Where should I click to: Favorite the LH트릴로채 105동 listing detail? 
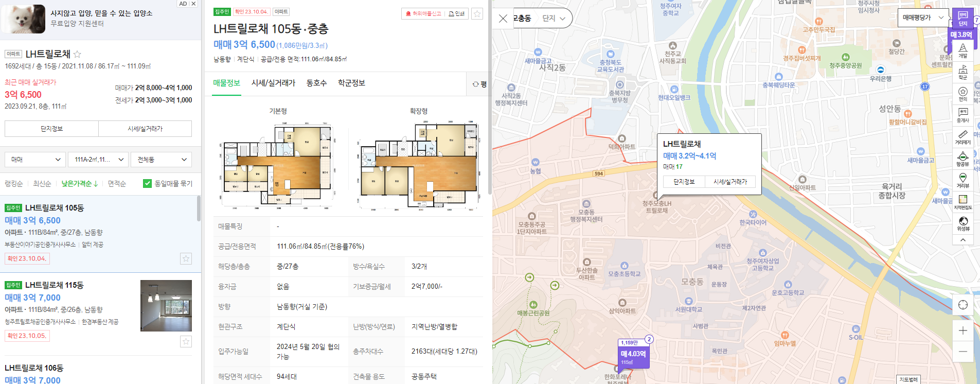coord(477,14)
